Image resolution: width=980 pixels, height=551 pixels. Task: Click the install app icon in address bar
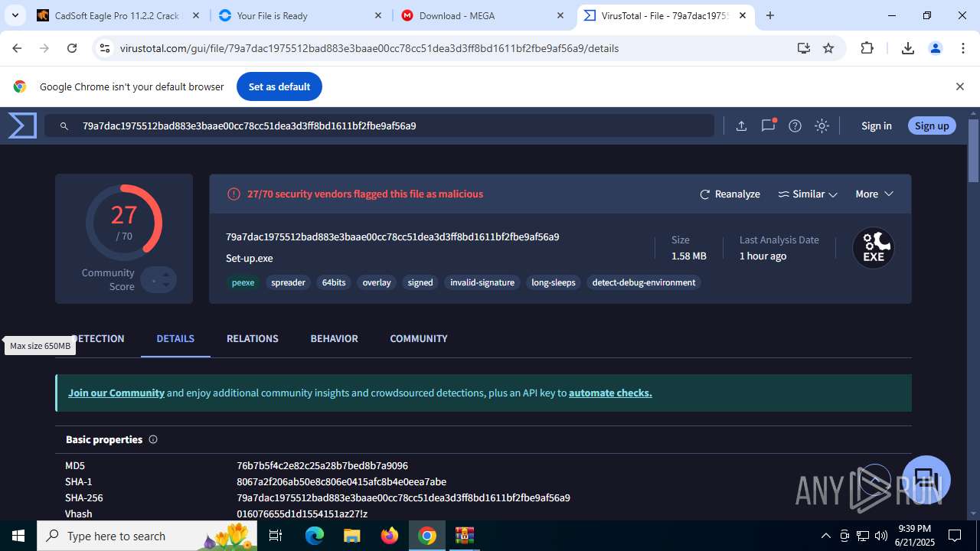point(803,48)
